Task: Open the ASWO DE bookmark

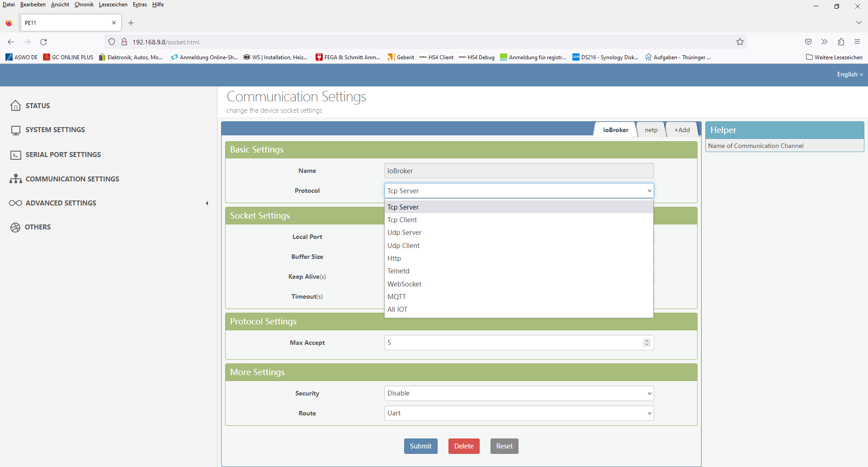Action: click(x=22, y=57)
